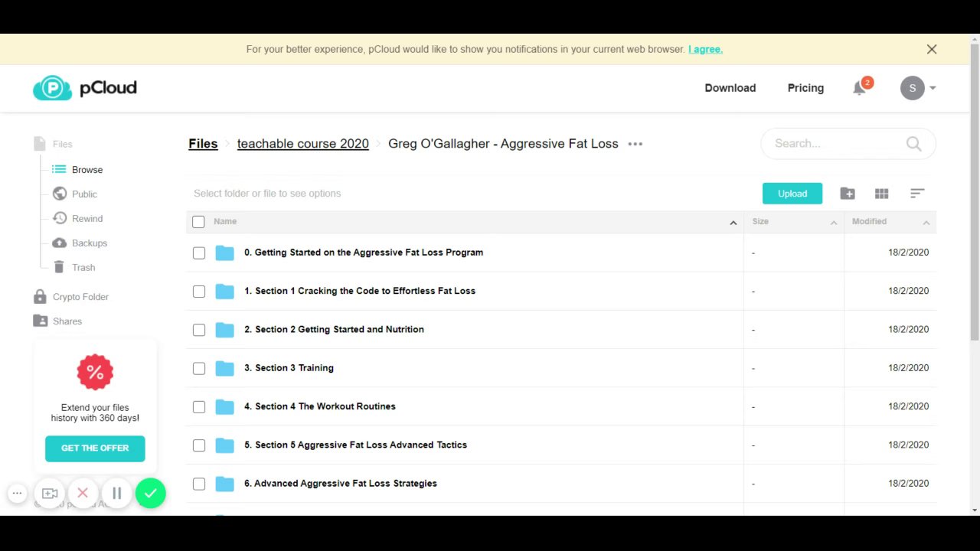Open Section 5 Aggressive Fat Loss Advanced Tactics
980x551 pixels.
pos(355,445)
